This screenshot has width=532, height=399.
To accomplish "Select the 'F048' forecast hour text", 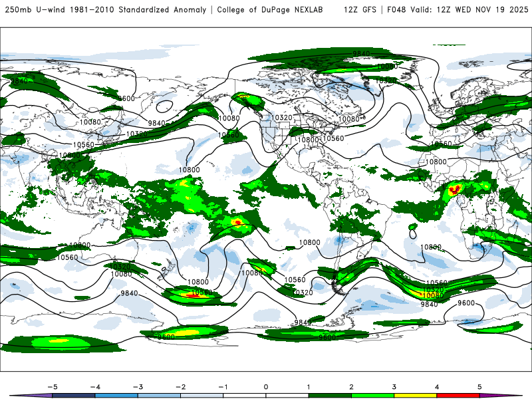I will (x=396, y=9).
